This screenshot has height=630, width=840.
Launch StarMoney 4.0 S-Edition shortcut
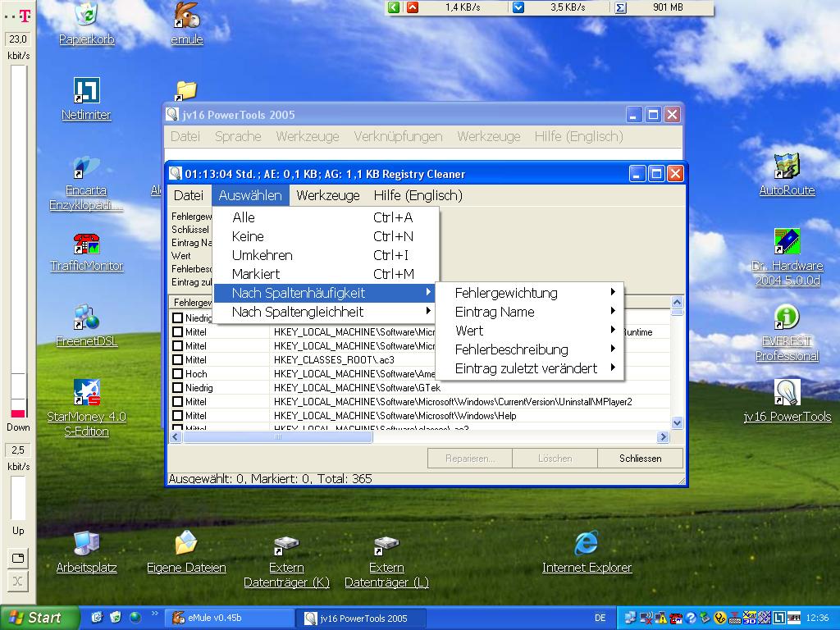pos(86,409)
